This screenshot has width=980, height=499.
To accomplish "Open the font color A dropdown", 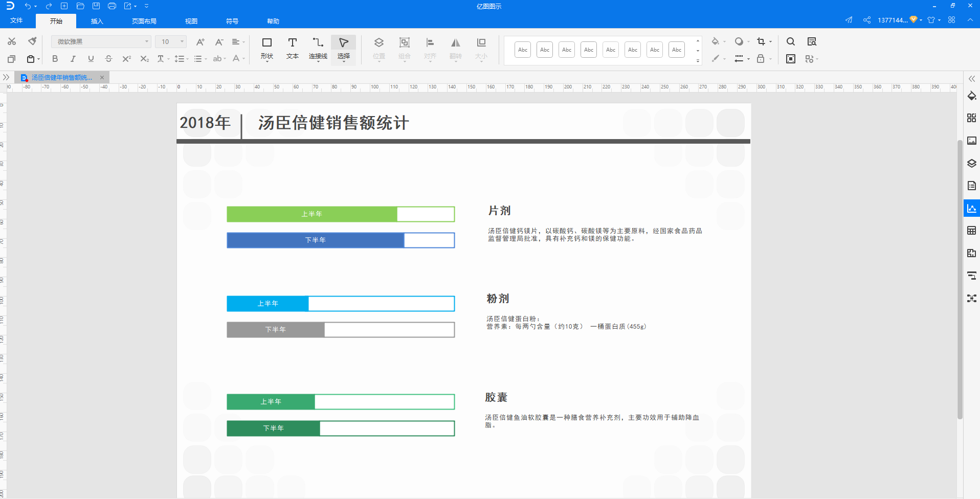I will point(238,59).
